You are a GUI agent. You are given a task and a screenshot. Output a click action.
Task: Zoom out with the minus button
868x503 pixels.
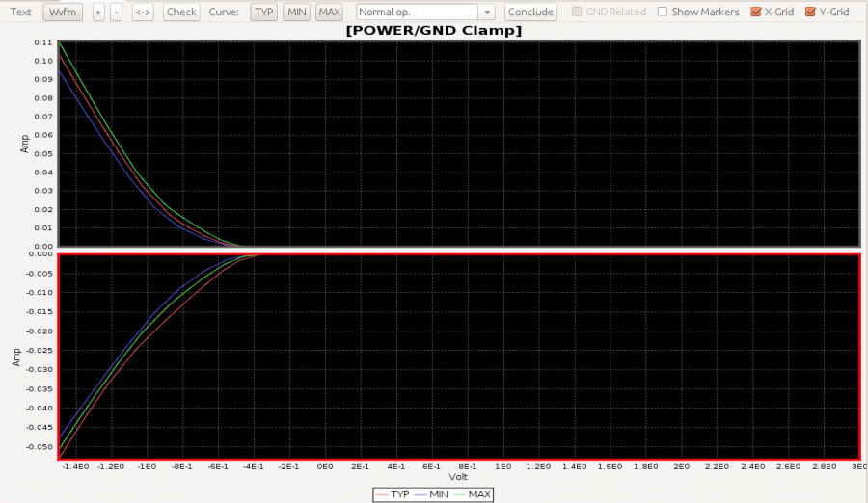(x=116, y=13)
